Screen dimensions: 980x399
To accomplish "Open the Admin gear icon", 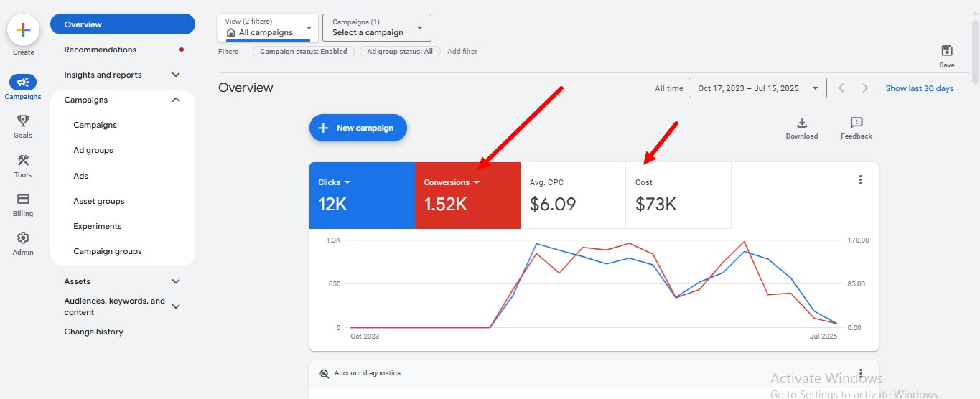I will [23, 238].
